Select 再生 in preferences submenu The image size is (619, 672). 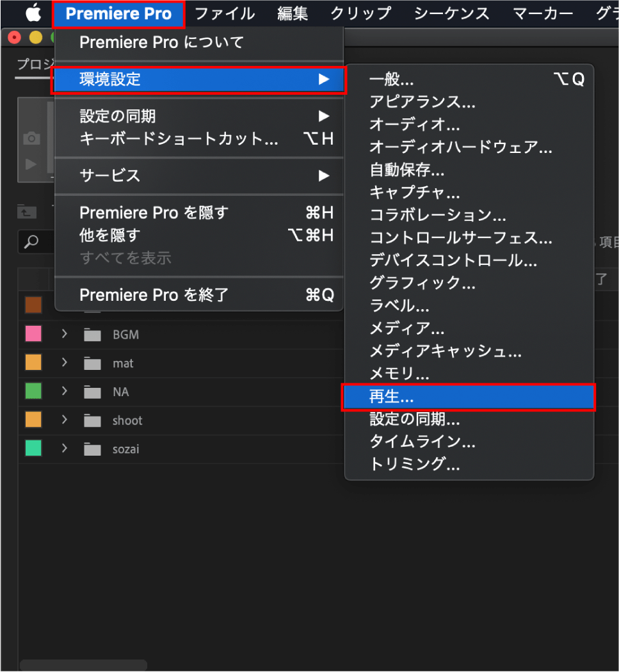(469, 397)
